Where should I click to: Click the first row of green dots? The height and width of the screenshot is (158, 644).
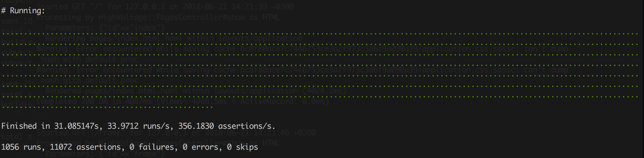318,34
